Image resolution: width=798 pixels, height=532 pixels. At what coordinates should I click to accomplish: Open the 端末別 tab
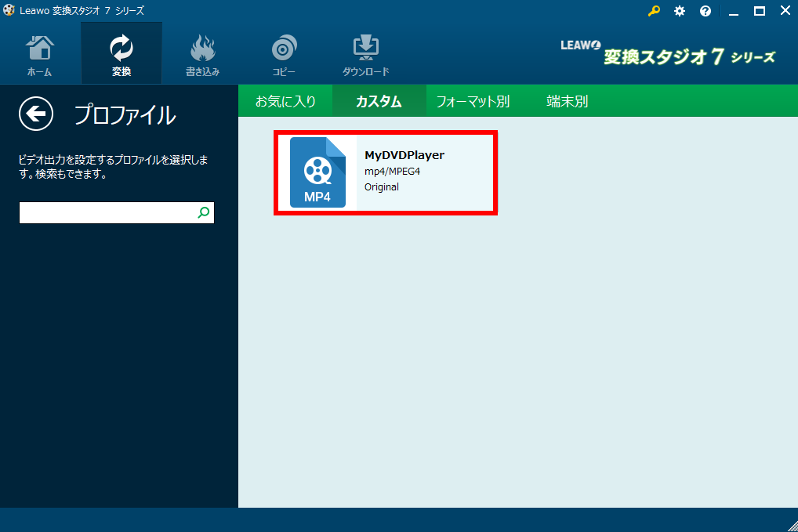pyautogui.click(x=567, y=101)
